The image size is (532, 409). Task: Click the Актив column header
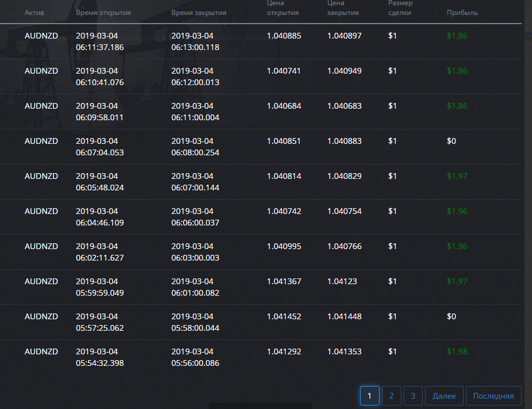[35, 13]
